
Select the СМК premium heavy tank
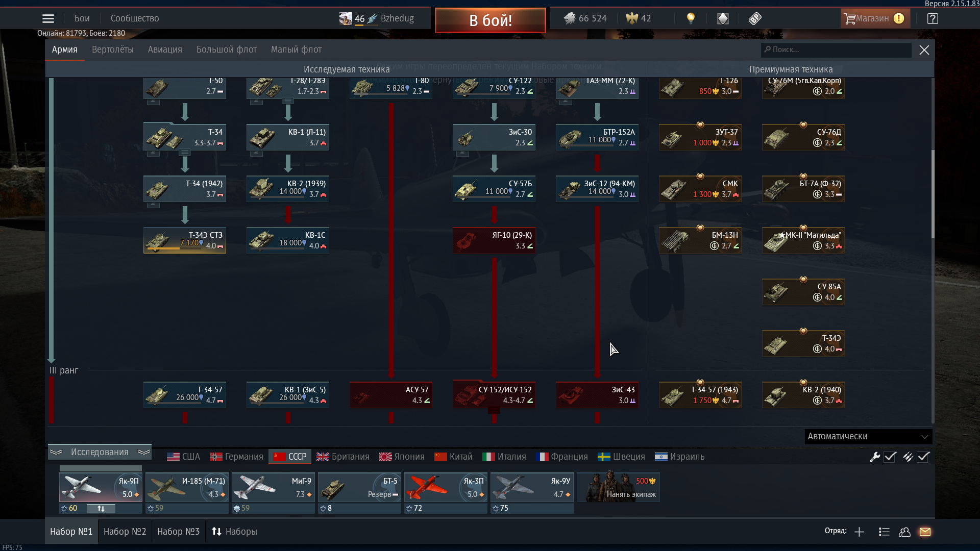click(x=700, y=189)
